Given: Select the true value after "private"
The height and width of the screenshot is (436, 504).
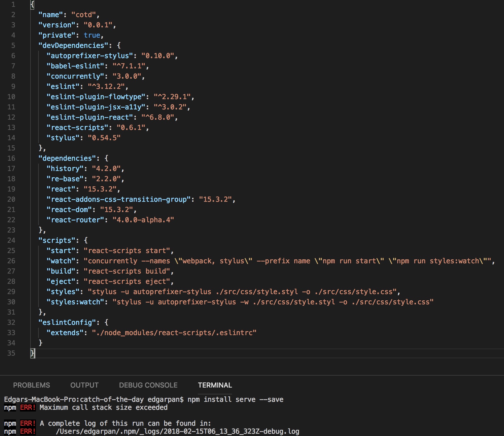Looking at the screenshot, I should click(92, 35).
